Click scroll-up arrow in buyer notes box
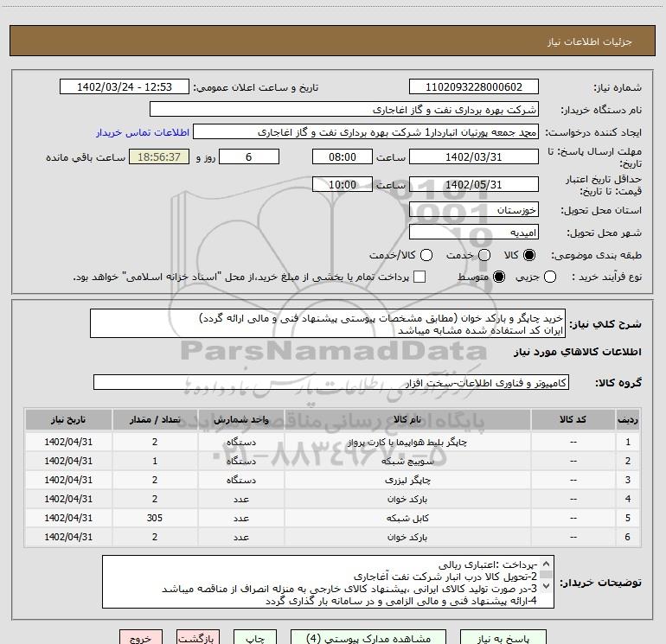666x644 pixels. (x=547, y=564)
